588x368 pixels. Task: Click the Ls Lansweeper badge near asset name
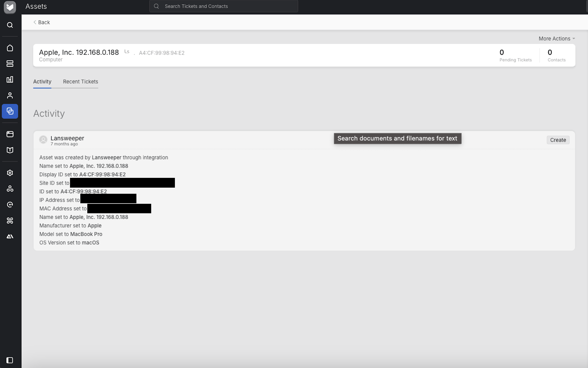(x=127, y=52)
